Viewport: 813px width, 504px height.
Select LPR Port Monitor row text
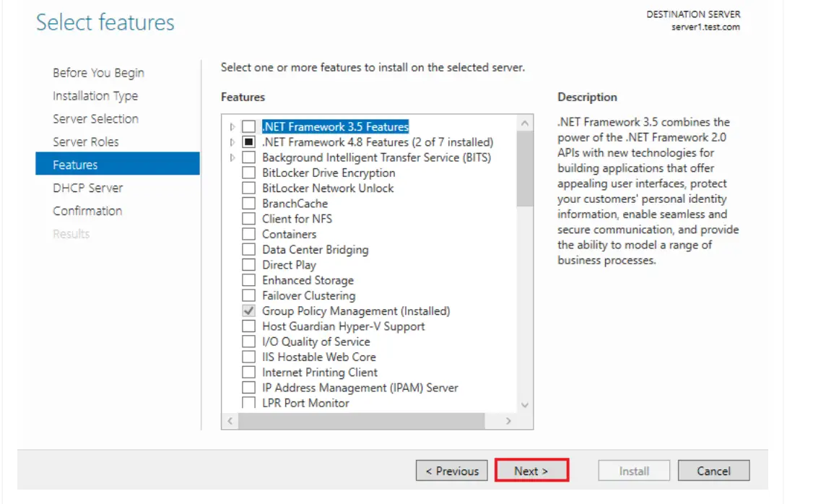pos(305,403)
